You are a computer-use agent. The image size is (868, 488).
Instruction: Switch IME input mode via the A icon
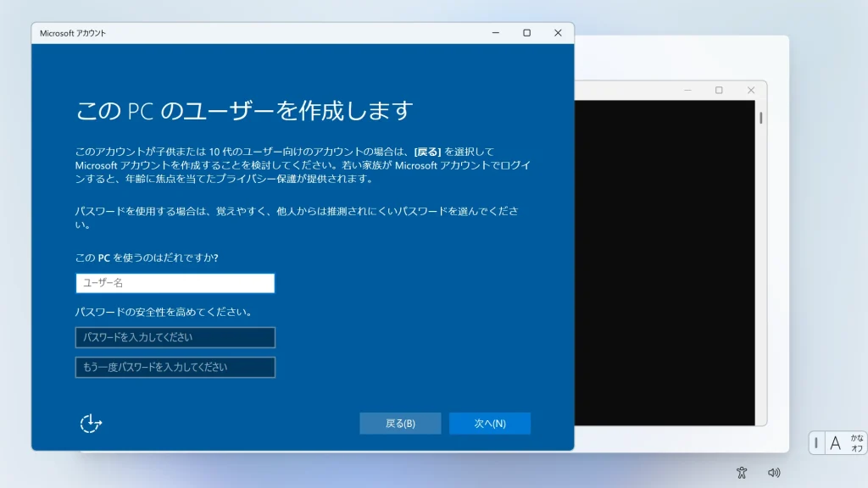coord(835,443)
